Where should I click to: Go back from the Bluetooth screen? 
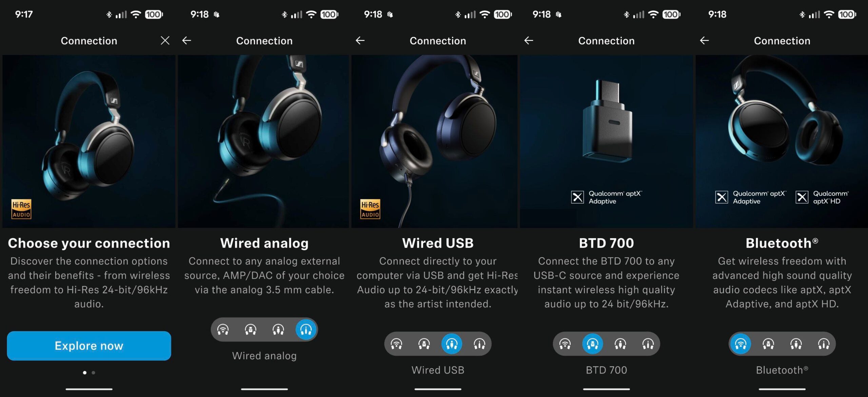[x=704, y=41]
